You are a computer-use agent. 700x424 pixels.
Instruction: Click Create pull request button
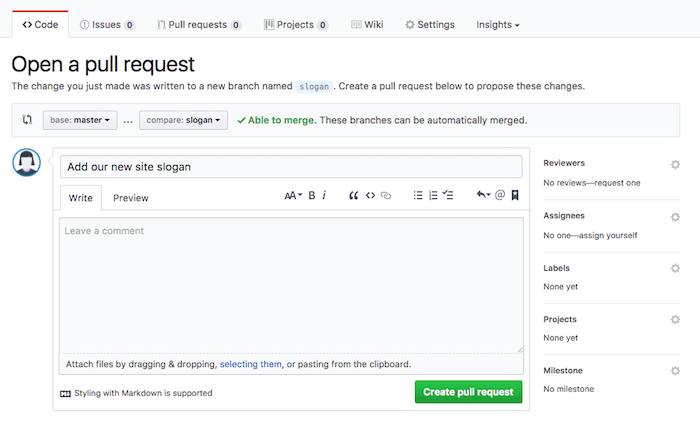point(468,392)
